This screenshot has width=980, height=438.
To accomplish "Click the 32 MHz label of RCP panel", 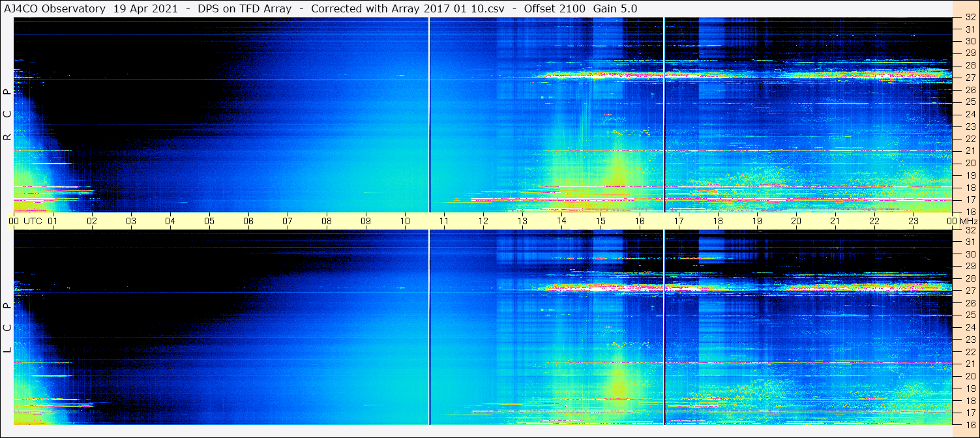I will [x=970, y=18].
